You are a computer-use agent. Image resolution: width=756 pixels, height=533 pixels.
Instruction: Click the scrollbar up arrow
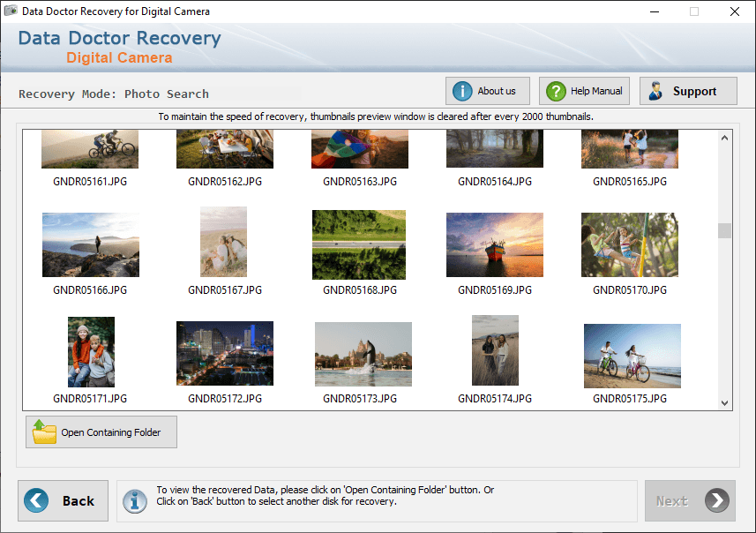pos(724,138)
